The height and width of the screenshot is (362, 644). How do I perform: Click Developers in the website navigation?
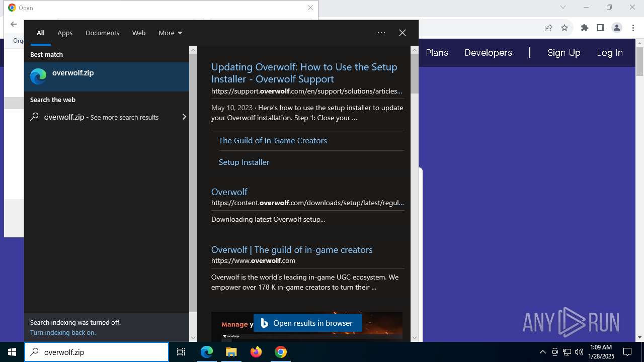pyautogui.click(x=488, y=53)
